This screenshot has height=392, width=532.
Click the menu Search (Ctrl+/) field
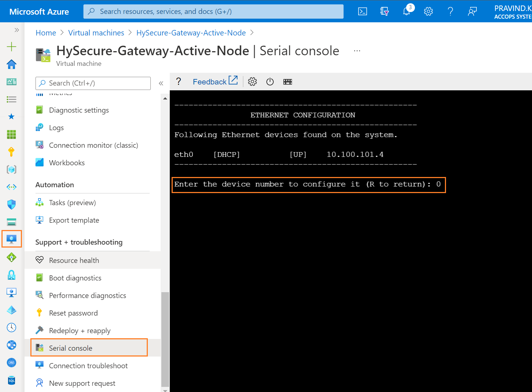tap(93, 83)
